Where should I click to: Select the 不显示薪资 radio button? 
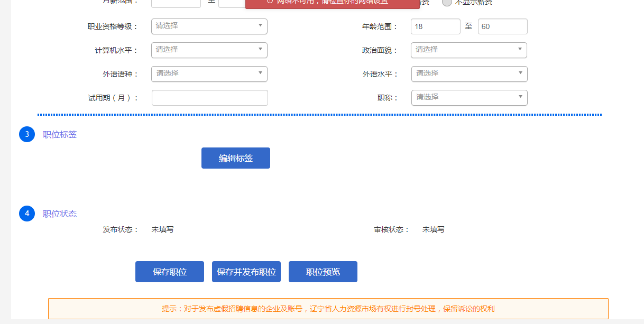(447, 2)
